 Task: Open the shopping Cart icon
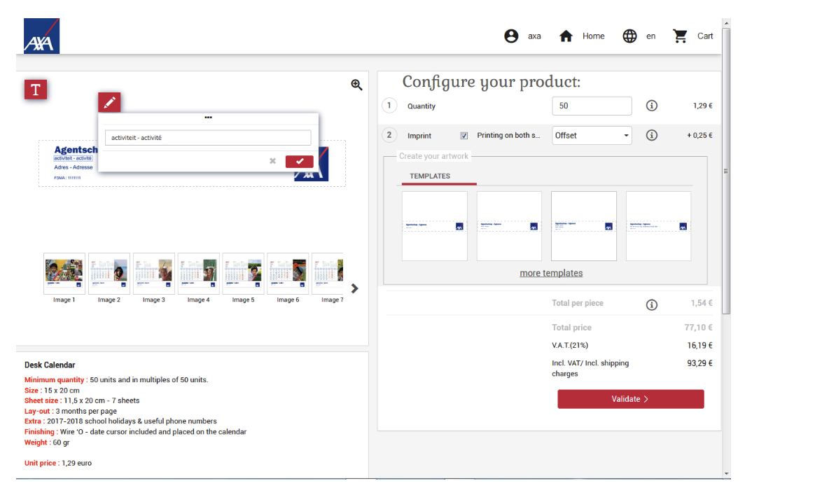coord(680,36)
